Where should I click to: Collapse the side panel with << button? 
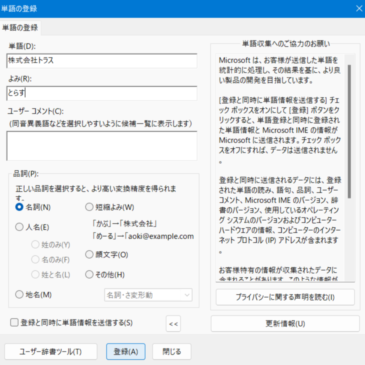(x=173, y=324)
